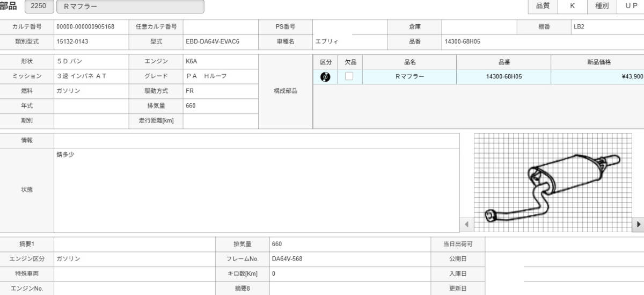Image resolution: width=644 pixels, height=295 pixels.
Task: Click the empty 当日出荷可 field
Action: 565,244
